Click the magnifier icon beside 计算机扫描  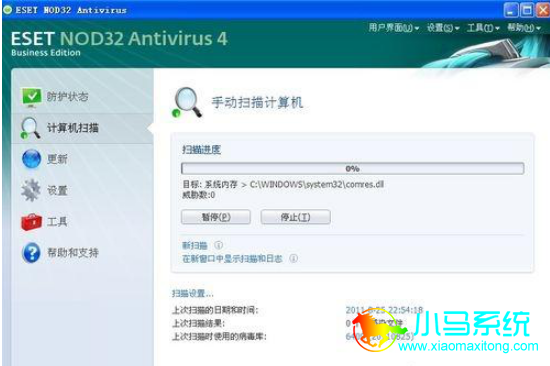(31, 128)
